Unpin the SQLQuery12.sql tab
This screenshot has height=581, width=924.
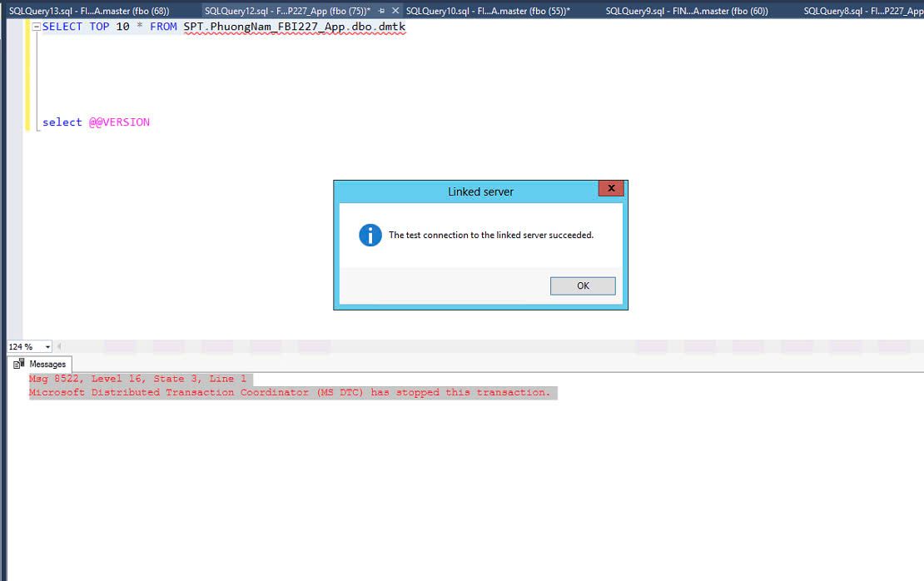(383, 12)
